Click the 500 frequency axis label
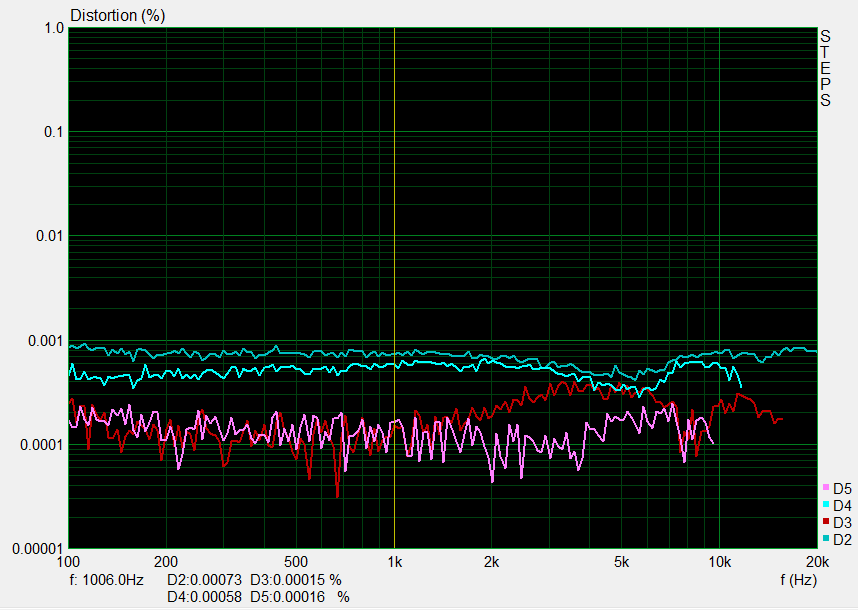 [x=295, y=562]
